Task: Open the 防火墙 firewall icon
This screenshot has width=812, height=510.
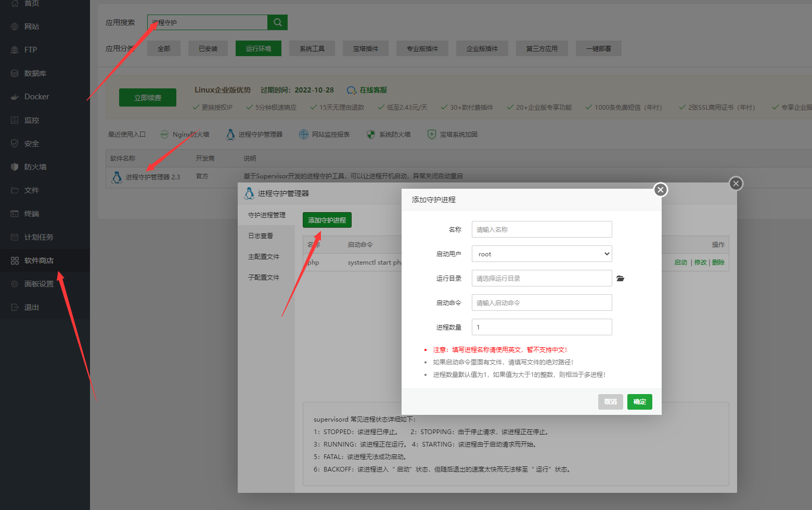Action: coord(15,167)
